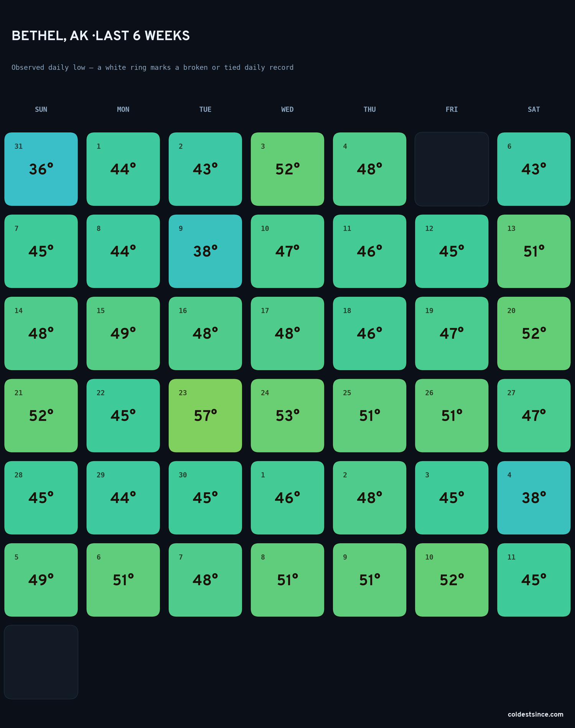This screenshot has height=728, width=575.
Task: Click the 46° tile dated 18
Action: 370,333
